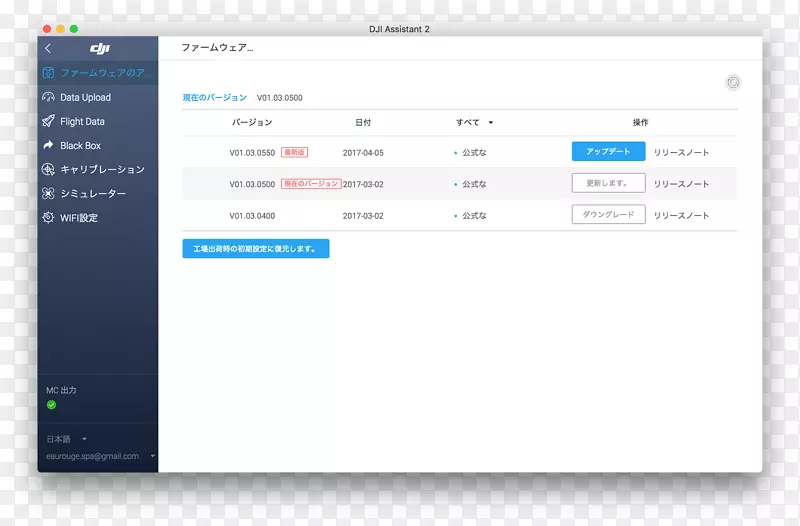Click the Flight Data rocket icon

point(48,121)
